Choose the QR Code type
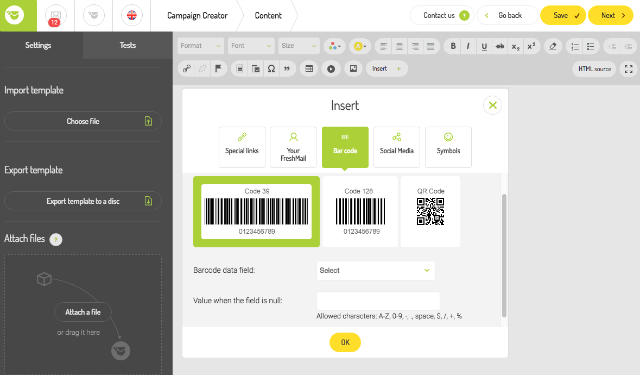This screenshot has height=375, width=640. tap(430, 211)
